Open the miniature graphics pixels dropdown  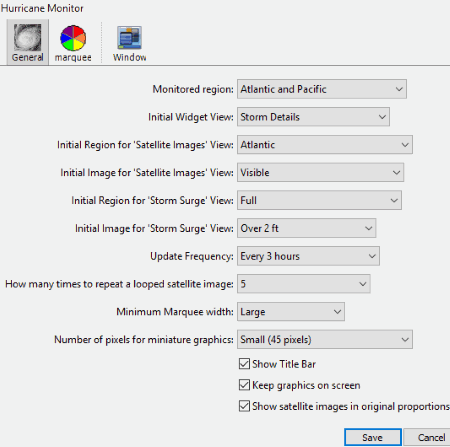[x=325, y=339]
